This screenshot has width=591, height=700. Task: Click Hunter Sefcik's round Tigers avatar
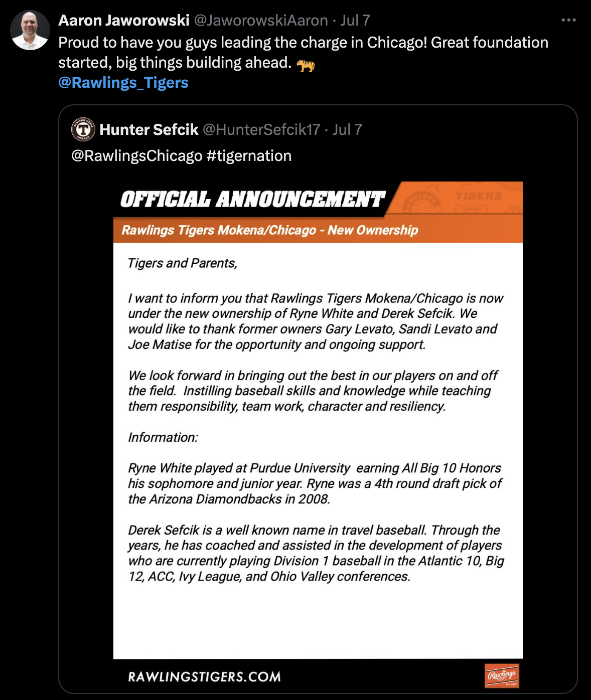pyautogui.click(x=83, y=129)
